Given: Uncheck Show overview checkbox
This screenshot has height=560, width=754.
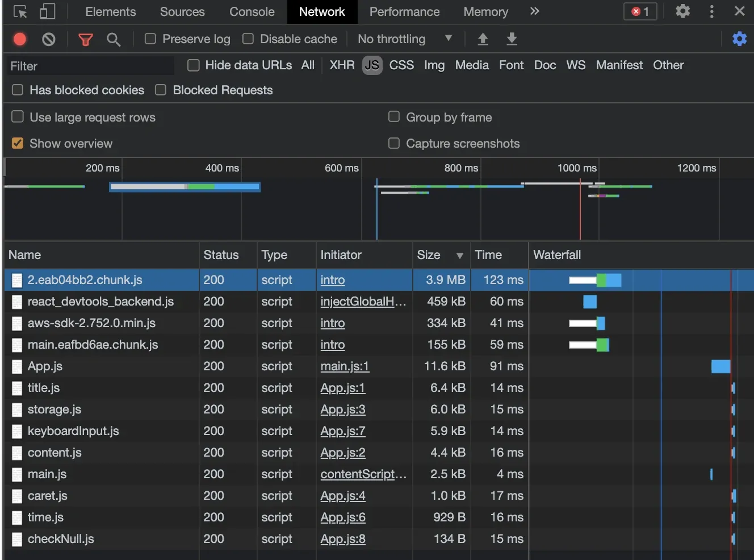Looking at the screenshot, I should click(x=18, y=143).
